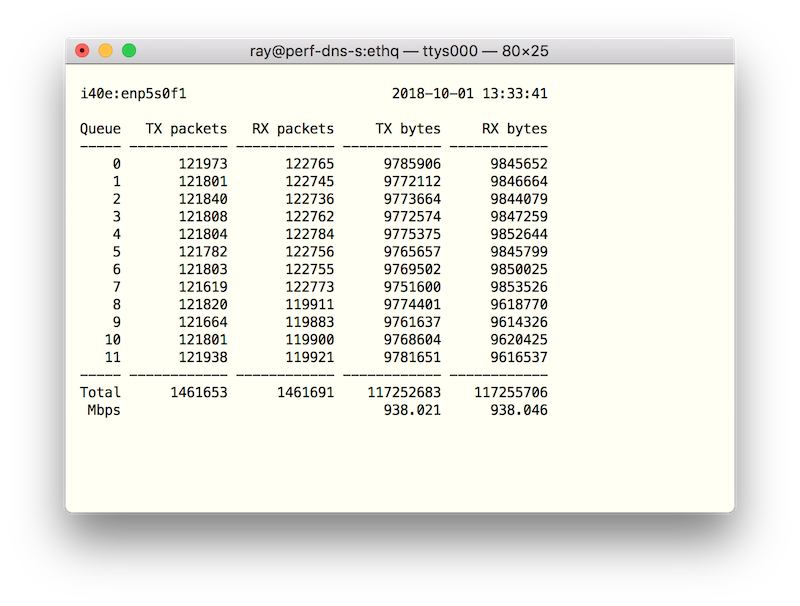The height and width of the screenshot is (606, 800).
Task: Select RX bytes value 9845799
Action: (519, 252)
